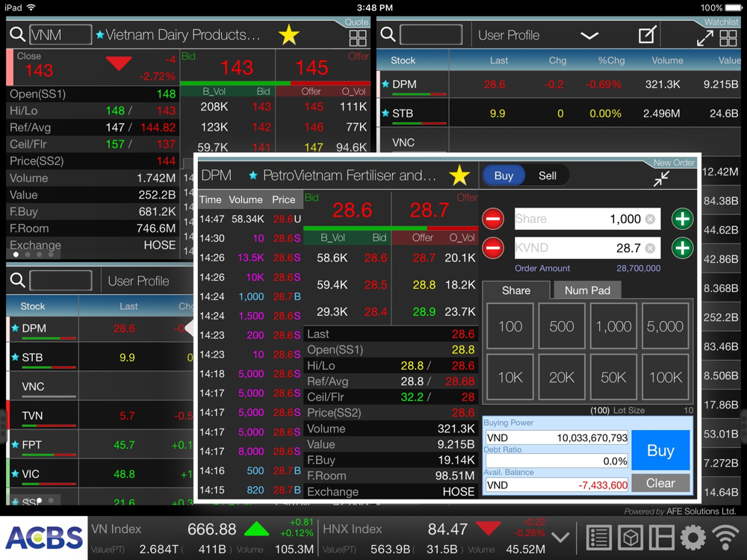
Task: Tap the 145 offer price for VNM
Action: click(x=311, y=68)
